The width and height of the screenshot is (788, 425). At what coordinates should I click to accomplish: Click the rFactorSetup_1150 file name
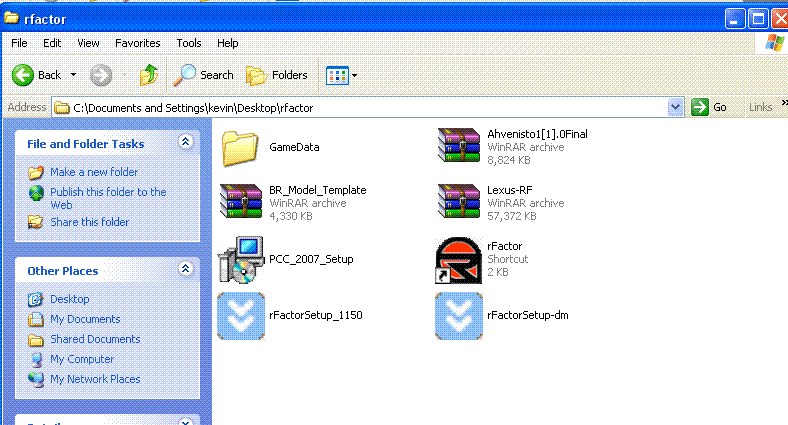316,315
